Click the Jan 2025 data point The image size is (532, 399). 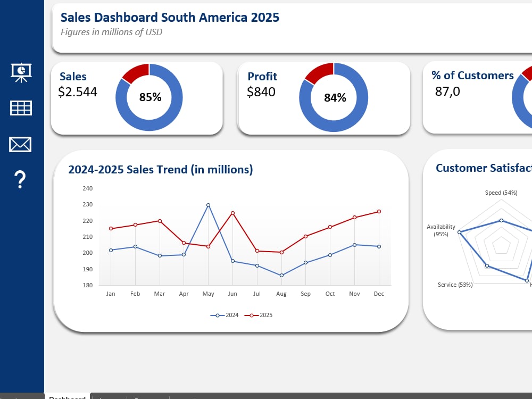click(111, 229)
